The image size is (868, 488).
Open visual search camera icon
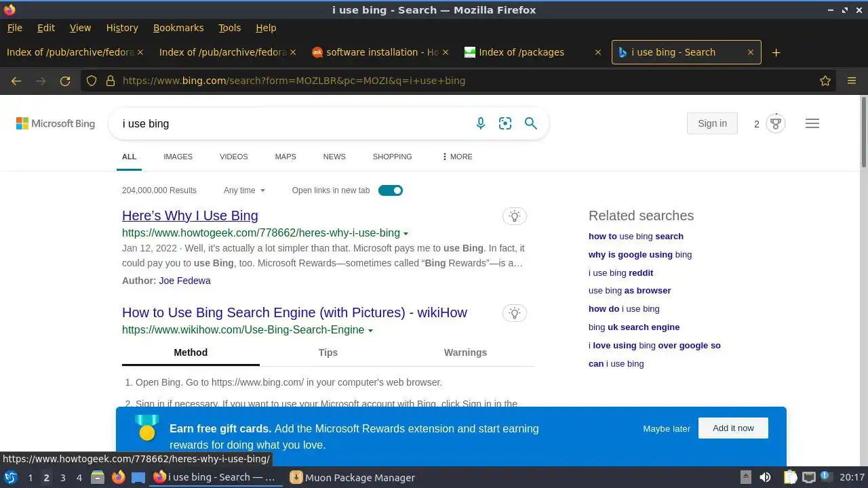[505, 123]
